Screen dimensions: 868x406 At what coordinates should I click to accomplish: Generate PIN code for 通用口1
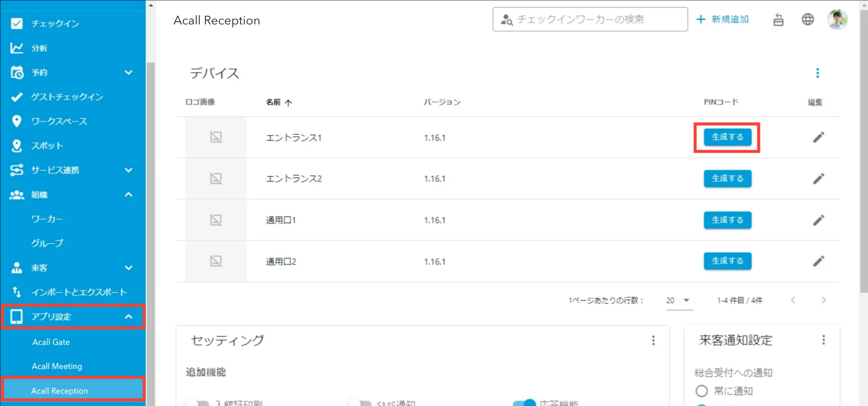(728, 220)
